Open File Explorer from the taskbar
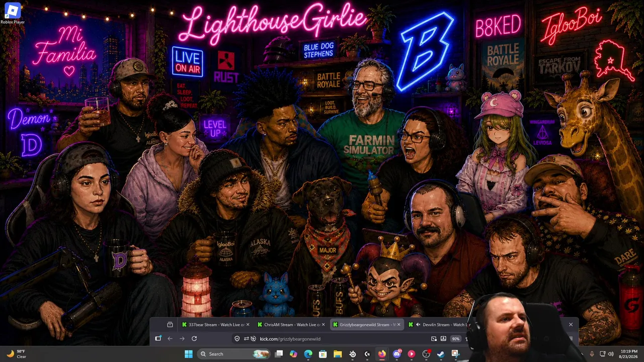Viewport: 644px width, 362px height. pyautogui.click(x=338, y=354)
